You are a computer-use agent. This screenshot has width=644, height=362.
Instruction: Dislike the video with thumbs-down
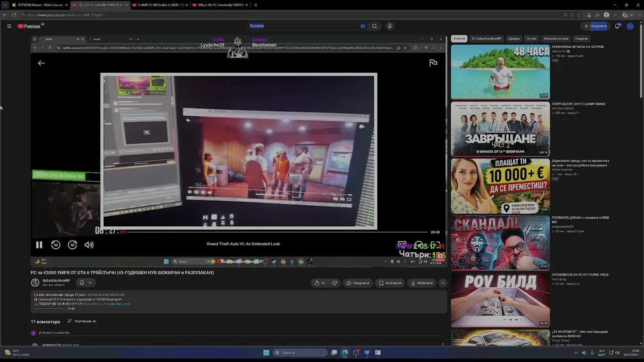334,283
